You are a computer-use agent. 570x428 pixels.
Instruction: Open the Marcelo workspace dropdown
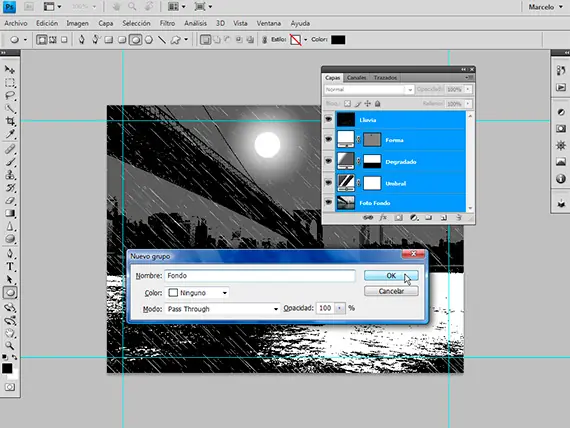(546, 7)
